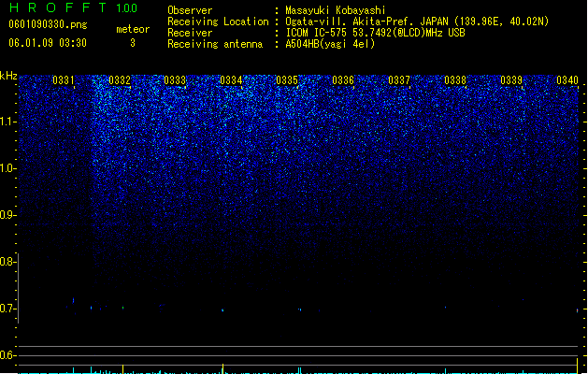Image resolution: width=588 pixels, height=374 pixels.
Task: Select the 0335 time label
Action: (x=287, y=80)
